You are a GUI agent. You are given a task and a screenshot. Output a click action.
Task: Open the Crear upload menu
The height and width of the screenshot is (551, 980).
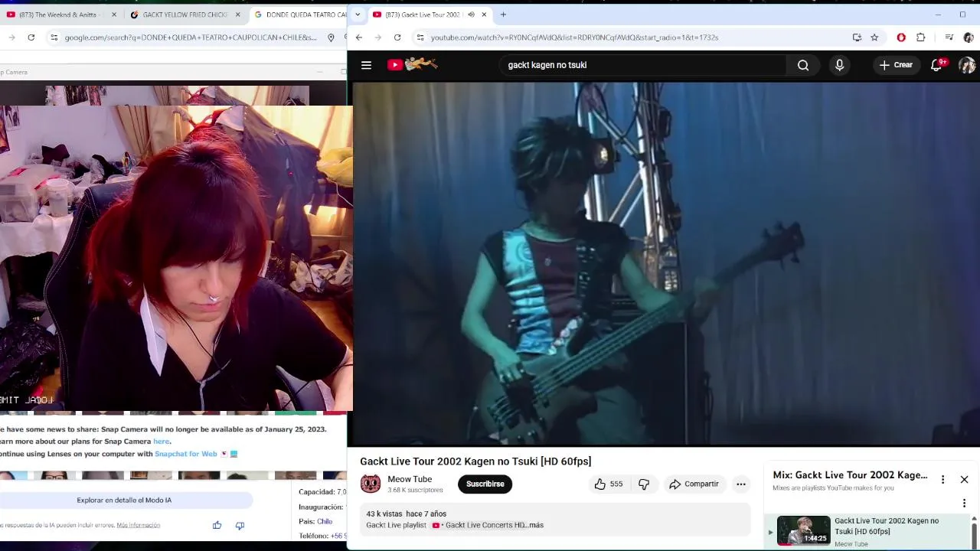click(896, 65)
